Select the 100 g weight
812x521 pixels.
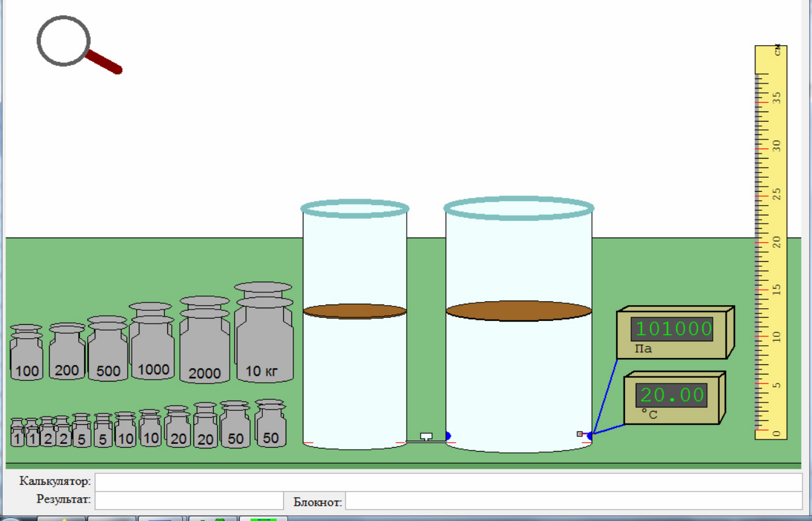click(x=27, y=353)
